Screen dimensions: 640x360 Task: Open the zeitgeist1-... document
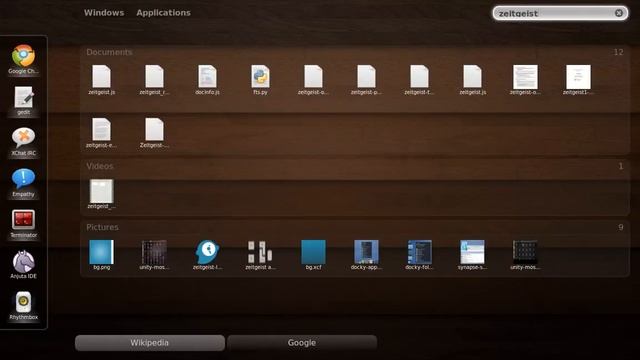[x=578, y=80]
